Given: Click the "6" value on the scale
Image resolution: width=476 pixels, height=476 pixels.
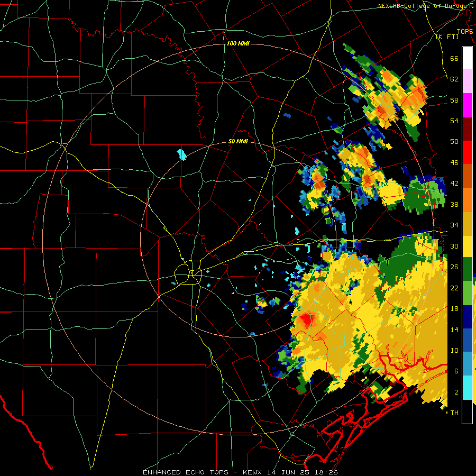Looking at the screenshot, I should coord(456,371).
